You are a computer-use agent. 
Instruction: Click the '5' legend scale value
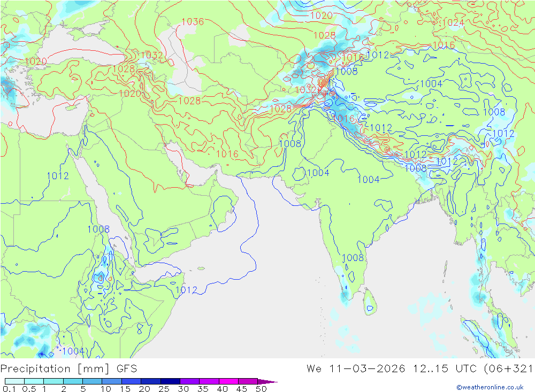[x=83, y=389]
